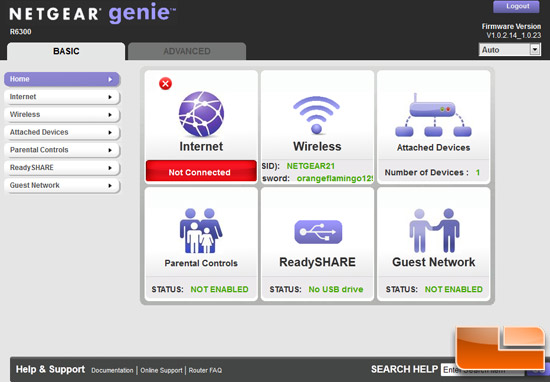Image resolution: width=550 pixels, height=382 pixels.
Task: Click the ReadySHARE tile title
Action: (x=317, y=262)
